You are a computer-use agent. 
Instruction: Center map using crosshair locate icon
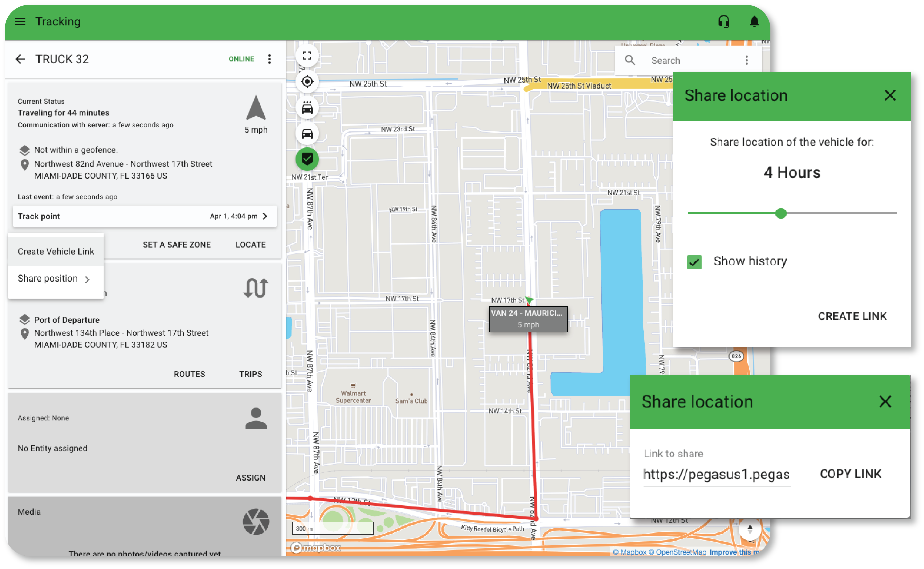click(307, 82)
